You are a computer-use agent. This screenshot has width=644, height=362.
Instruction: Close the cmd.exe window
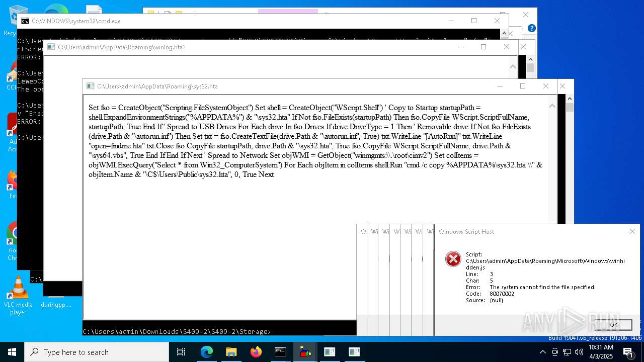pyautogui.click(x=497, y=21)
